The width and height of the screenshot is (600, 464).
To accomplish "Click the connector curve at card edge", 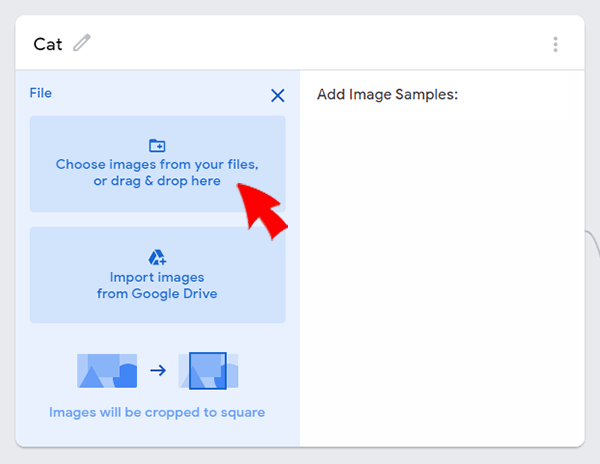I will point(592,243).
